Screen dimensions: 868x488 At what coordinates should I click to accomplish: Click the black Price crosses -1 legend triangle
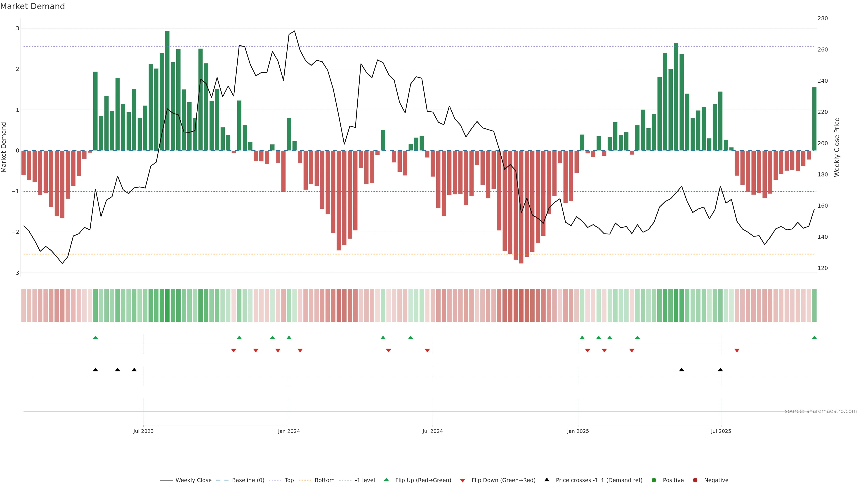click(x=547, y=480)
